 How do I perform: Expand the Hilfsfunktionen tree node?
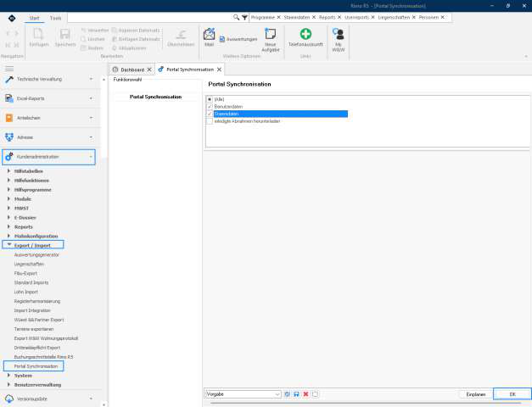tap(8, 180)
